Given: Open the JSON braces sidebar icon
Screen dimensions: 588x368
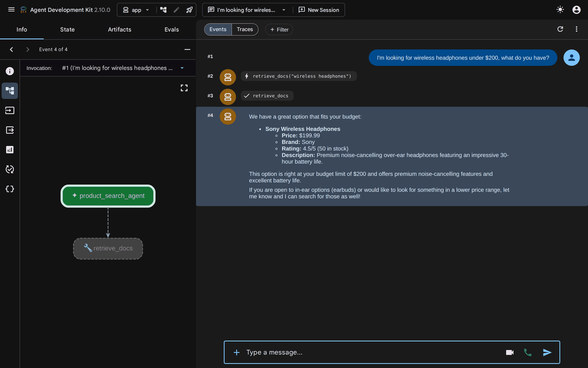Looking at the screenshot, I should point(10,189).
